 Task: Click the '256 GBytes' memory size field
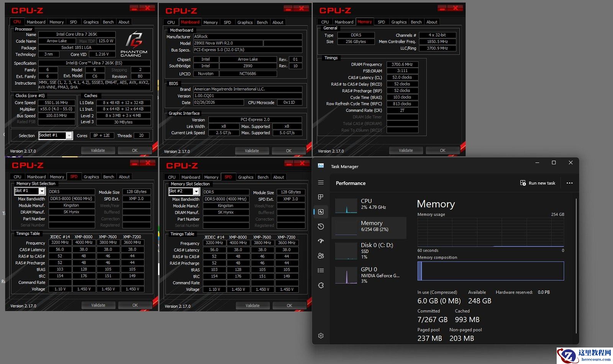click(356, 42)
